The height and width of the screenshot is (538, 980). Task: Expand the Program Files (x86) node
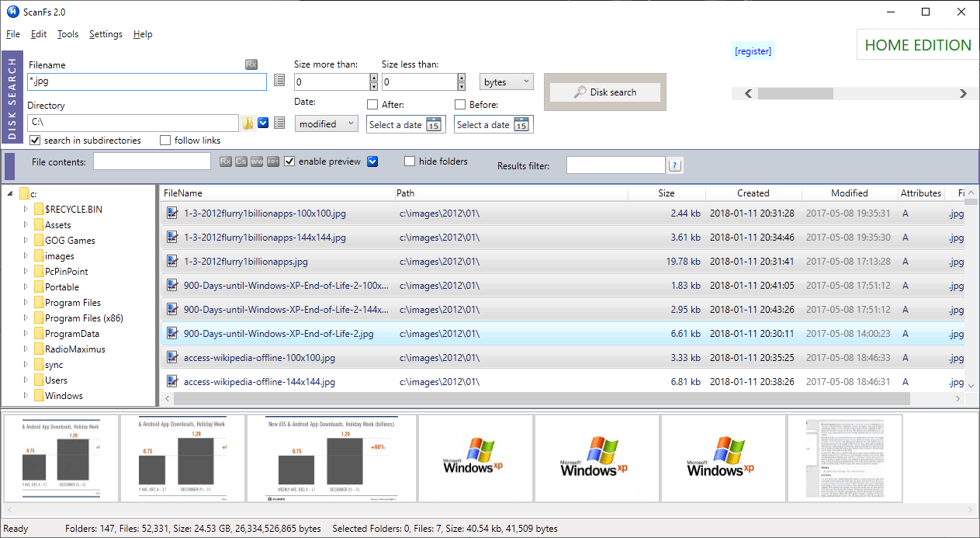pos(26,318)
